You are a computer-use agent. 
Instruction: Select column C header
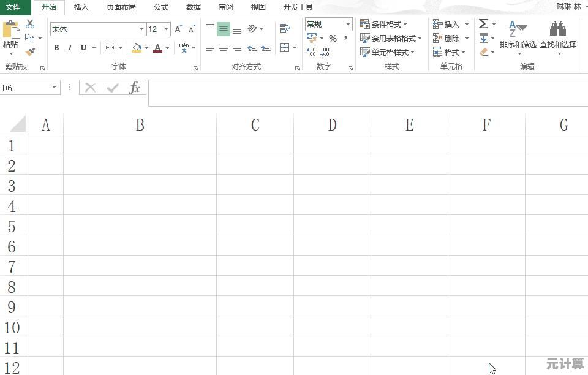pyautogui.click(x=255, y=125)
